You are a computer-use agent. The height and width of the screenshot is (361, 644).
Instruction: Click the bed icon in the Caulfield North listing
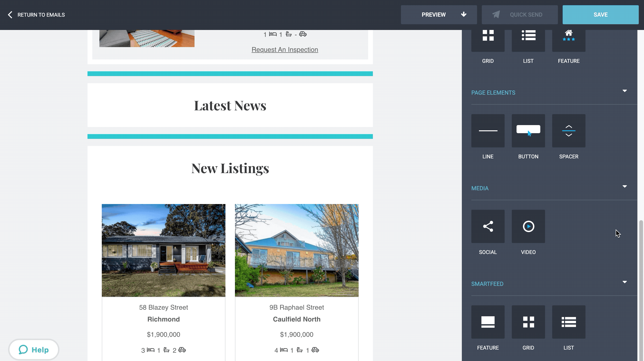pos(284,350)
